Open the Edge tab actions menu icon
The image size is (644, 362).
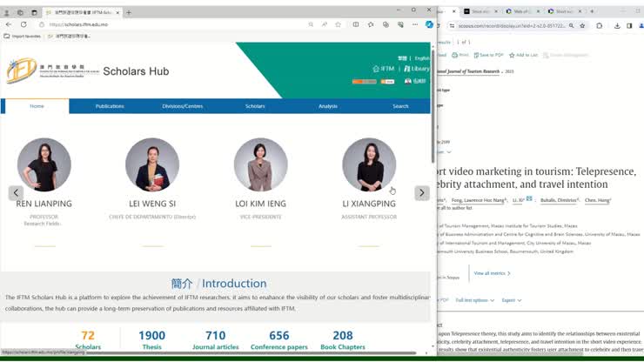tap(34, 13)
